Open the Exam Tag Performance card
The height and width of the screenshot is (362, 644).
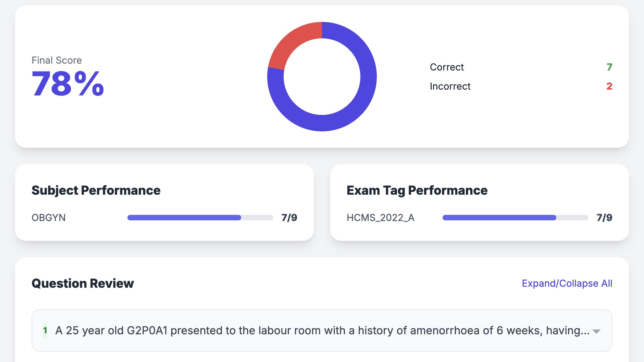(417, 190)
